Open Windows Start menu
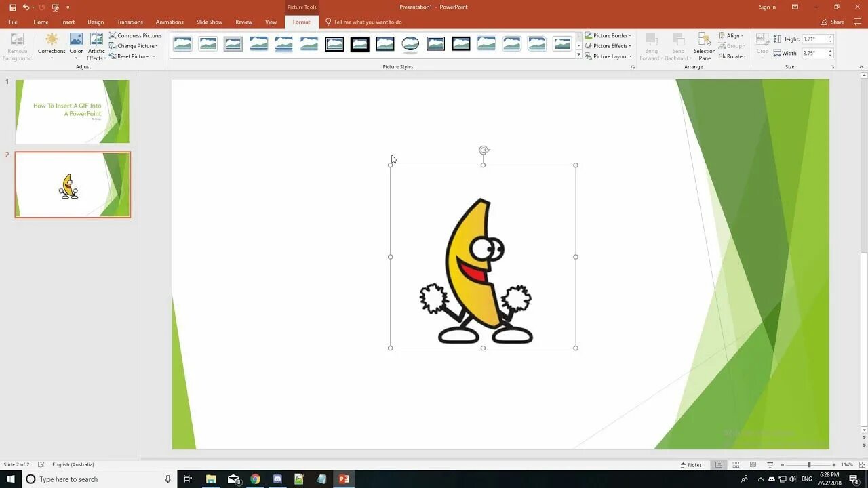The height and width of the screenshot is (488, 868). click(11, 479)
